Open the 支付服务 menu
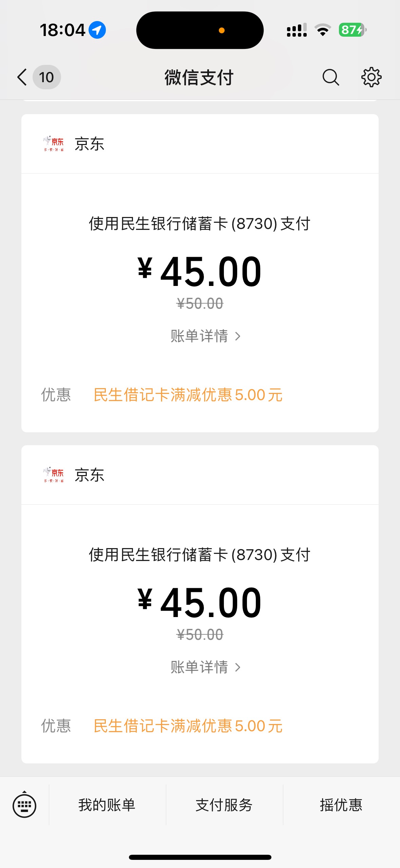The image size is (400, 868). tap(224, 805)
